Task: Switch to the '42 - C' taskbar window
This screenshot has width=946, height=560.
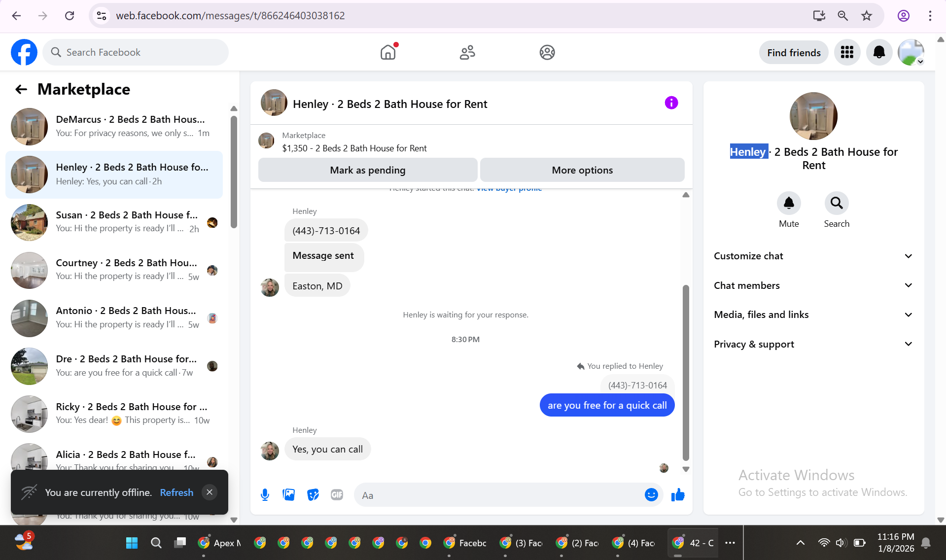Action: click(x=694, y=543)
